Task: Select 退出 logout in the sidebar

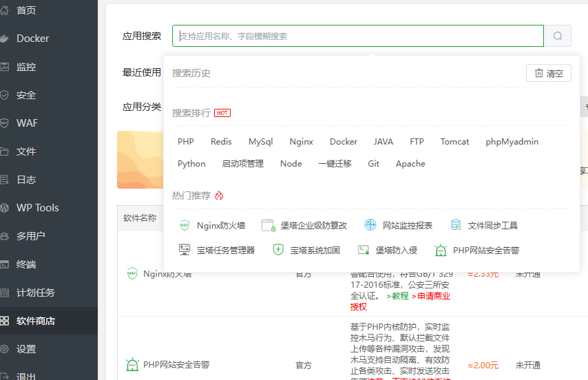Action: 26,377
